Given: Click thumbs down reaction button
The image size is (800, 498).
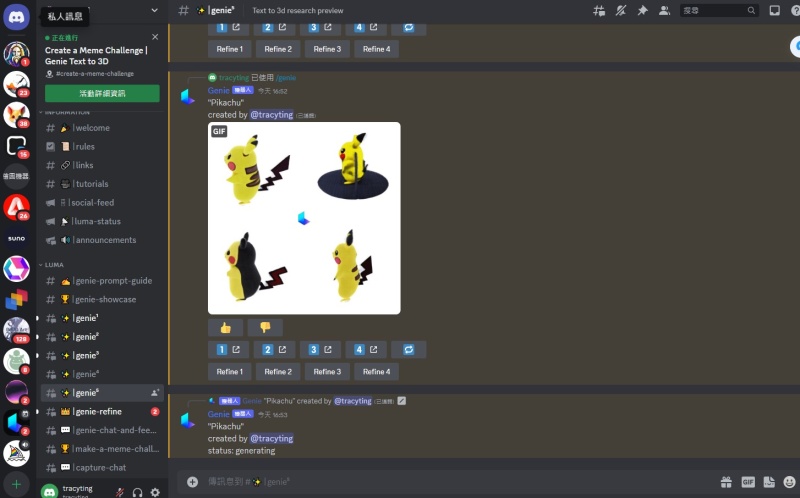Looking at the screenshot, I should pyautogui.click(x=265, y=328).
